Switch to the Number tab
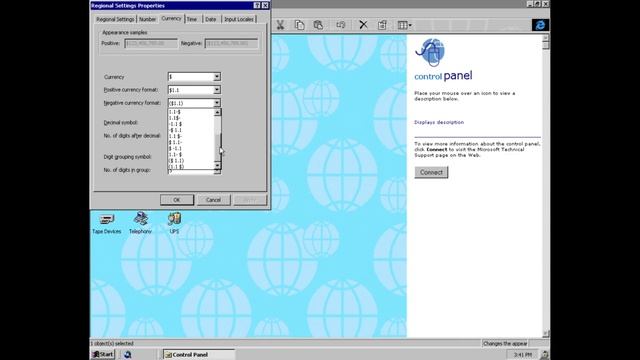 147,19
